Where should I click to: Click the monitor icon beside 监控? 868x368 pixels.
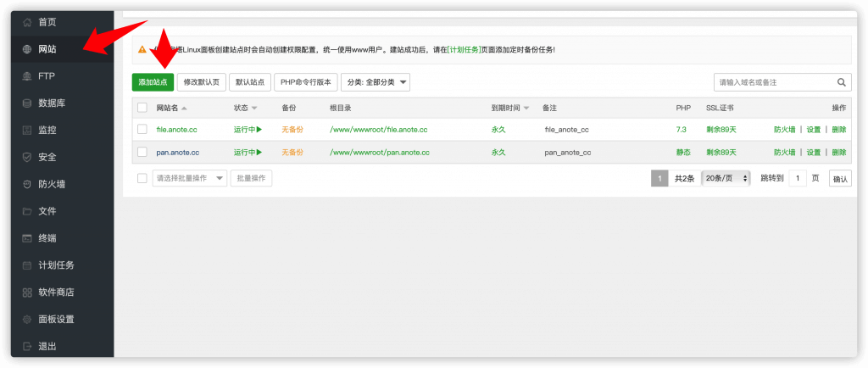click(26, 131)
